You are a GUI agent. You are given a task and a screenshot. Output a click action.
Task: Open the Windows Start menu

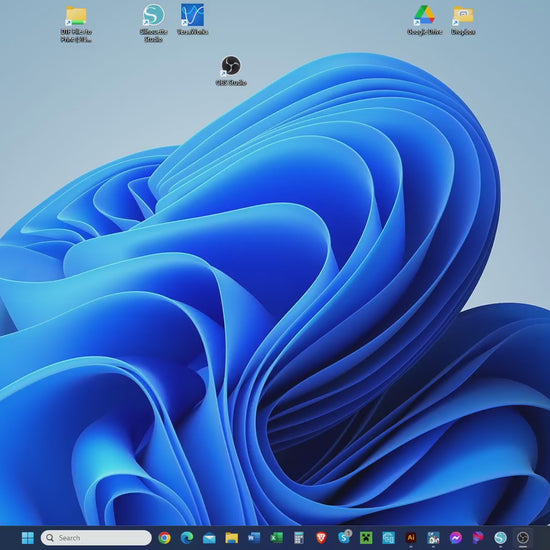coord(28,537)
